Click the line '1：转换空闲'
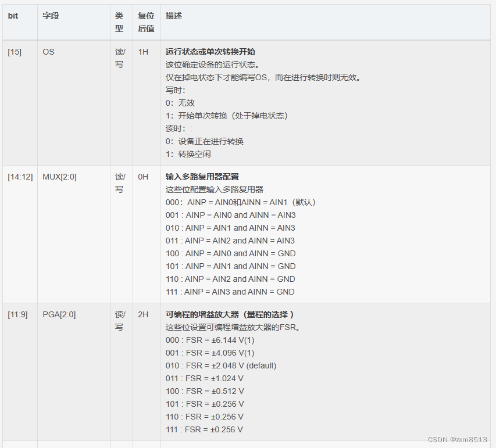This screenshot has width=496, height=448. click(188, 154)
